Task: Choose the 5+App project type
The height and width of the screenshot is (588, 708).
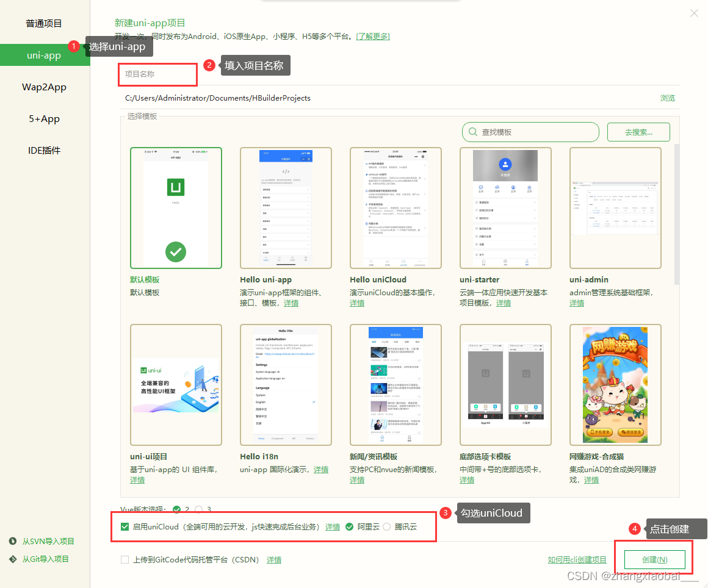Action: pyautogui.click(x=44, y=119)
